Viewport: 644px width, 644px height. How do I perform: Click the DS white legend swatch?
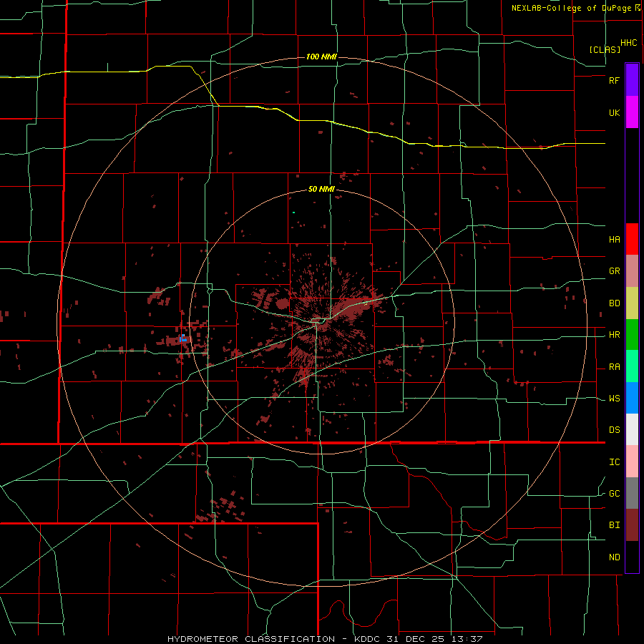click(x=632, y=429)
